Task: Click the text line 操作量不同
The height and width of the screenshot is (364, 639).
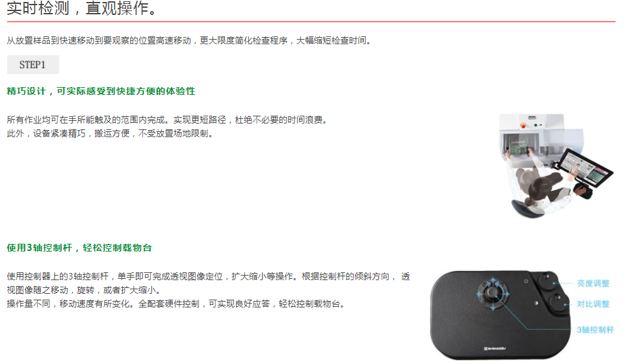Action: tap(176, 304)
